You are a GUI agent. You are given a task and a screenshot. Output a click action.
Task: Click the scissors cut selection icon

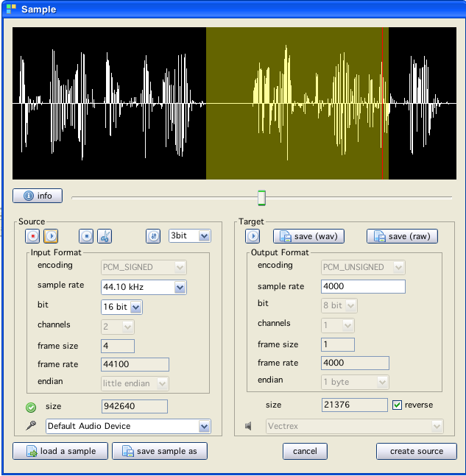tap(105, 236)
